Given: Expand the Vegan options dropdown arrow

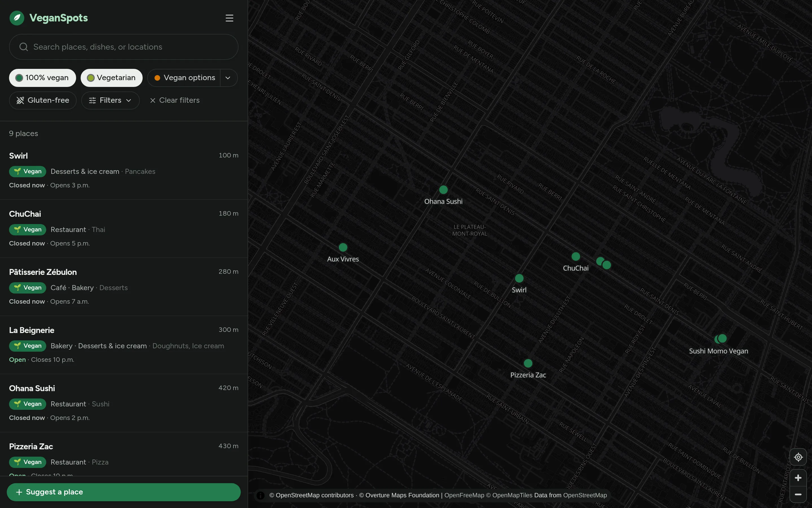Looking at the screenshot, I should (x=228, y=78).
